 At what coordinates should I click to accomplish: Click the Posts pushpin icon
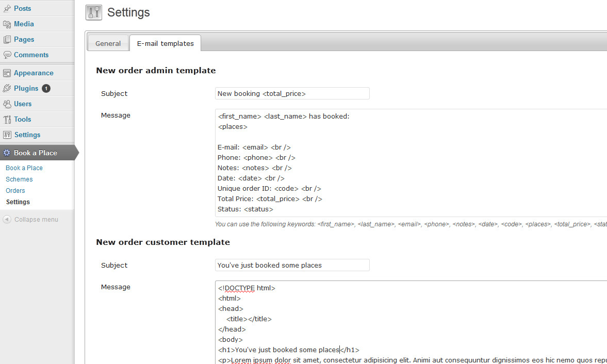point(7,8)
